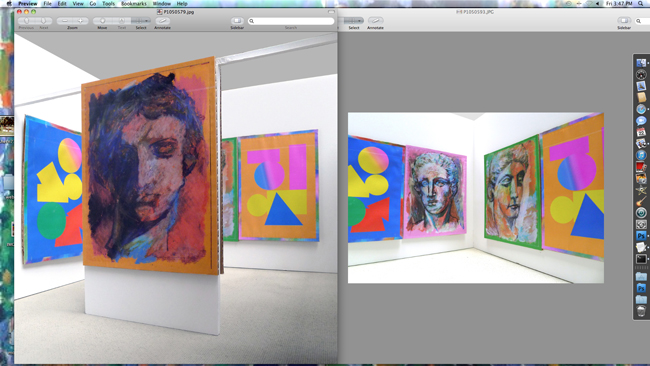Click the Zoom out minus button
Image resolution: width=650 pixels, height=366 pixels.
65,21
